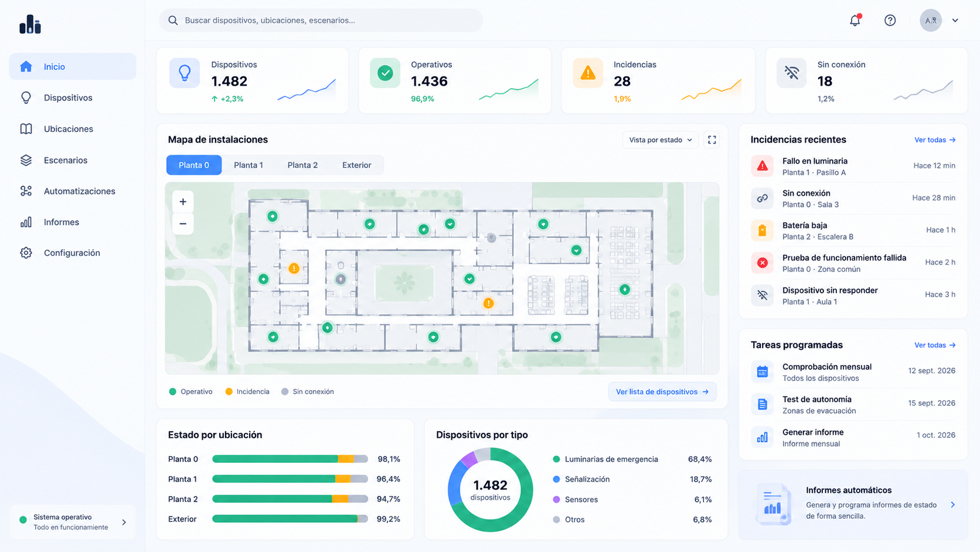
Task: Click the AR user avatar
Action: [930, 21]
